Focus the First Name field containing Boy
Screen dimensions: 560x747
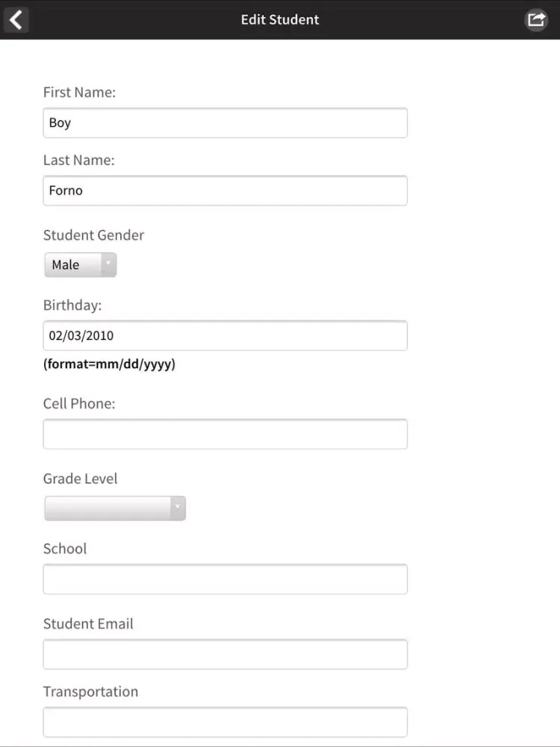225,123
